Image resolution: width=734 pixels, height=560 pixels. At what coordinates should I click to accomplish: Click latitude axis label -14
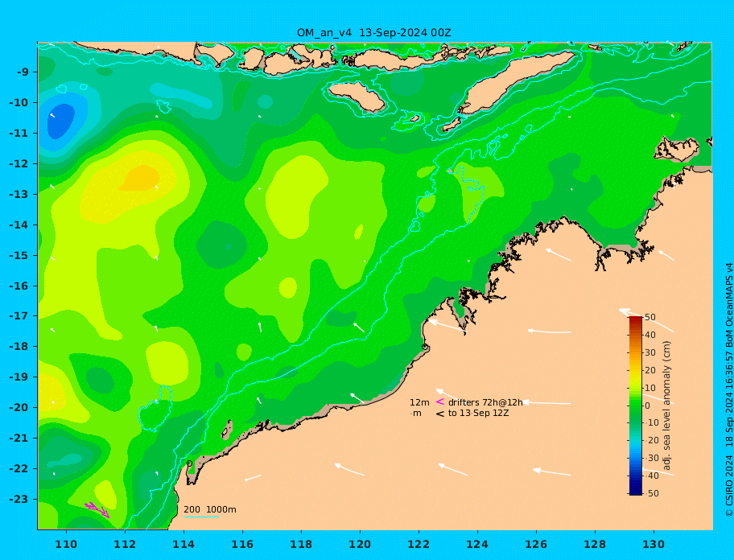point(19,225)
